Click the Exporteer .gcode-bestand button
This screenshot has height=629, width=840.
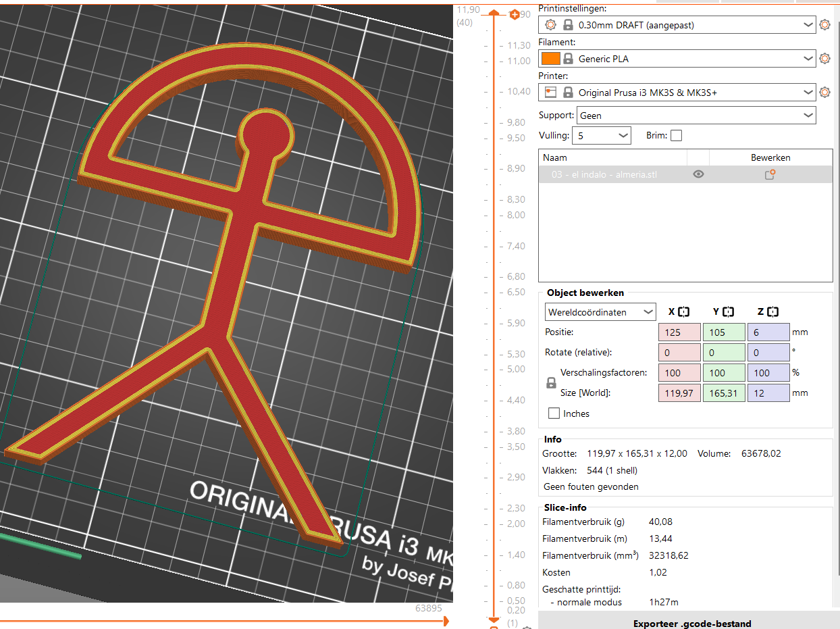692,624
